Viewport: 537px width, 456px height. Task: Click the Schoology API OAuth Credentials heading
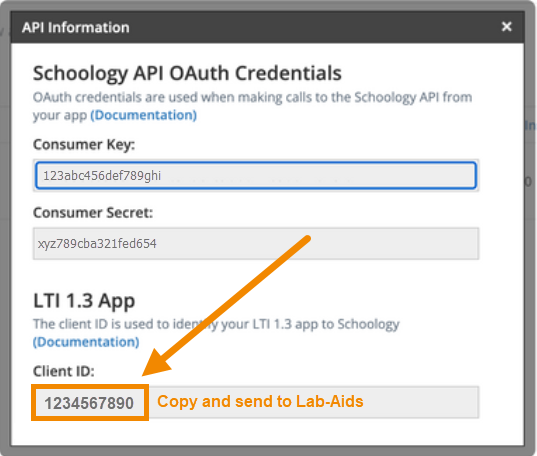187,73
